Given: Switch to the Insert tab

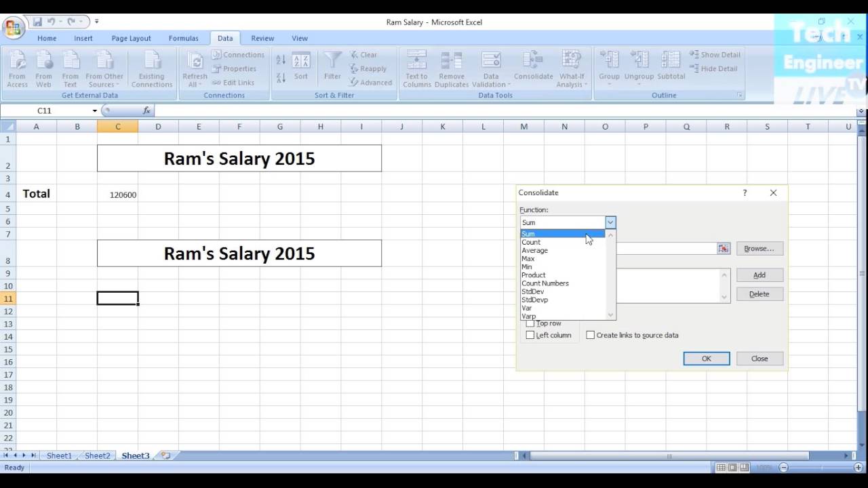Looking at the screenshot, I should click(83, 39).
